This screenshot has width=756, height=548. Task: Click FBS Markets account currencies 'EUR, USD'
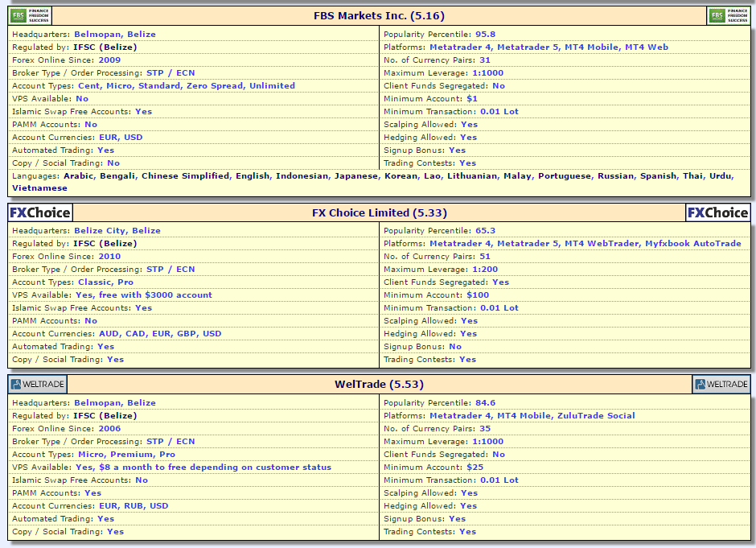click(x=121, y=138)
